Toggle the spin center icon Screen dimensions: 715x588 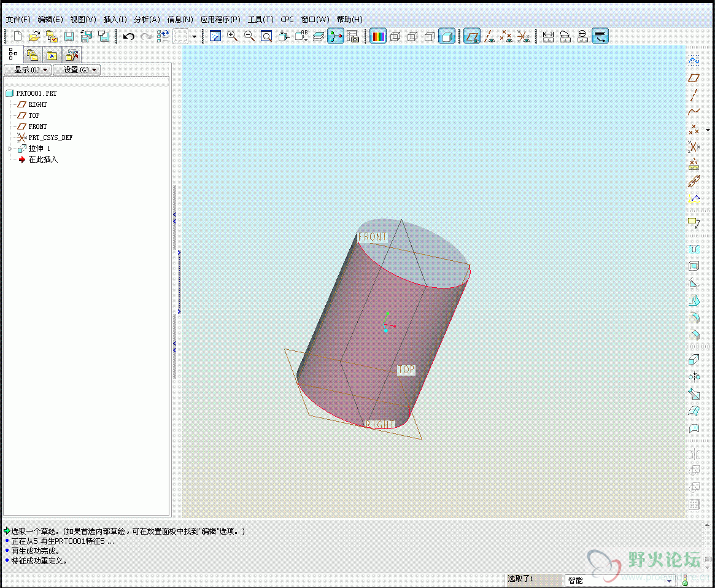tap(336, 36)
